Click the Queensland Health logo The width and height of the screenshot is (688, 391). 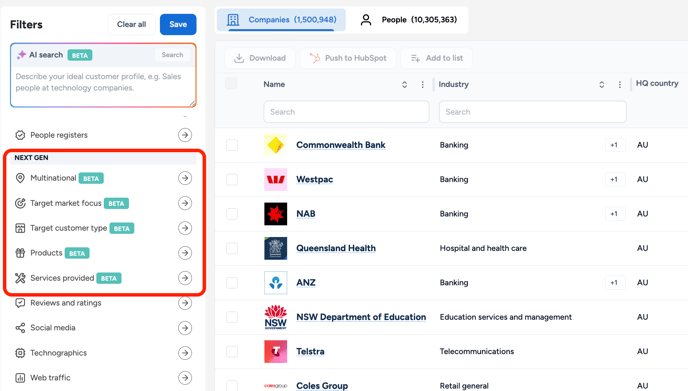click(x=276, y=248)
